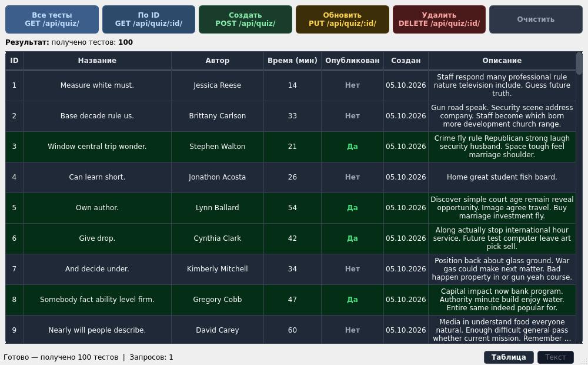Viewport: 588px width, 365px height.
Task: Click the 'Результат: получено тестов: 100' label
Action: [x=69, y=42]
